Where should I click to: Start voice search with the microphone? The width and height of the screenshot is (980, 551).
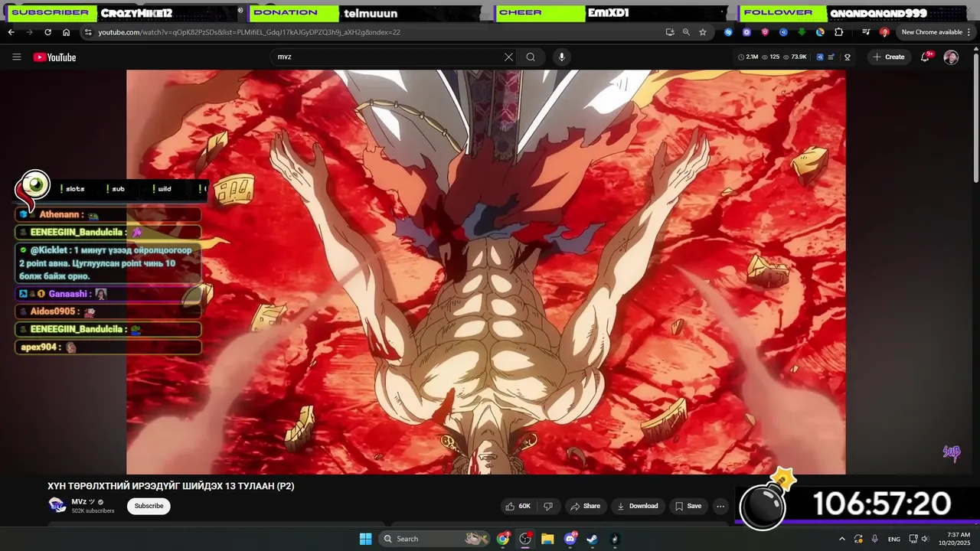point(562,57)
